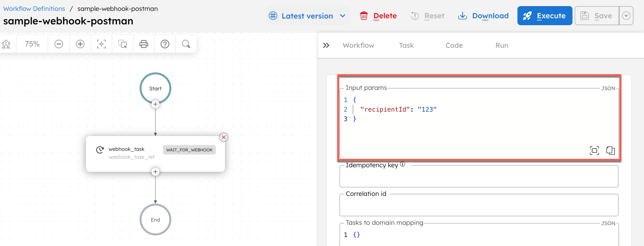Select the webhook_task node label

click(x=126, y=149)
